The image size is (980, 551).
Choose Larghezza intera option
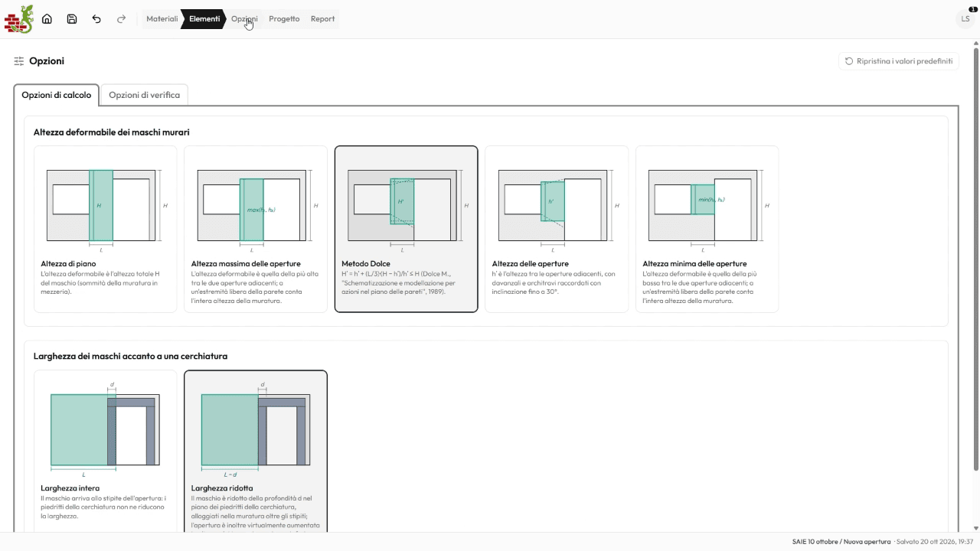(106, 451)
